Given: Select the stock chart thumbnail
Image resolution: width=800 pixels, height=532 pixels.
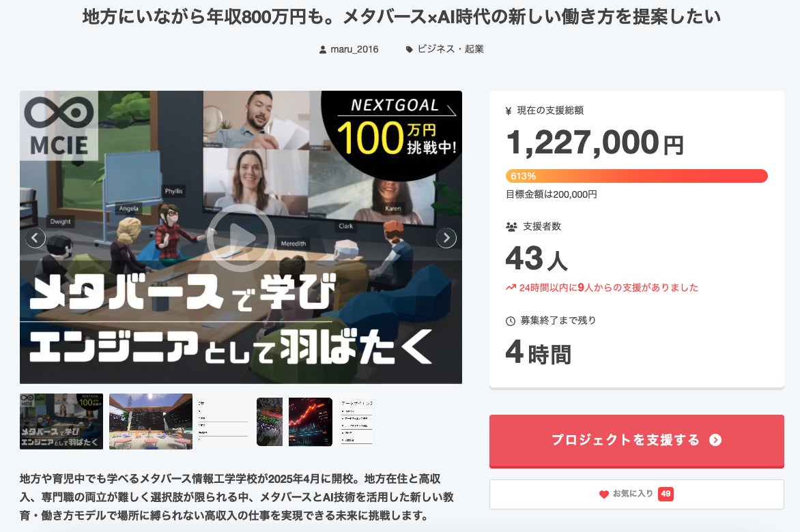Looking at the screenshot, I should (310, 422).
